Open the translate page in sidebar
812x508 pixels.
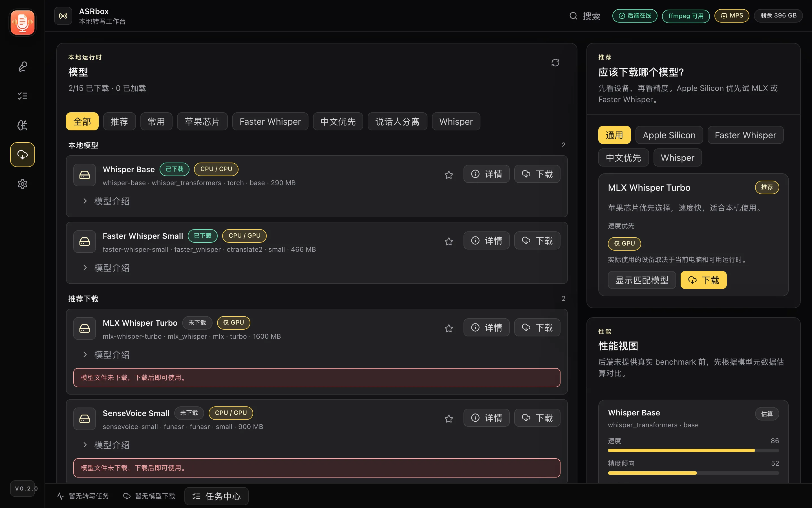(x=23, y=125)
